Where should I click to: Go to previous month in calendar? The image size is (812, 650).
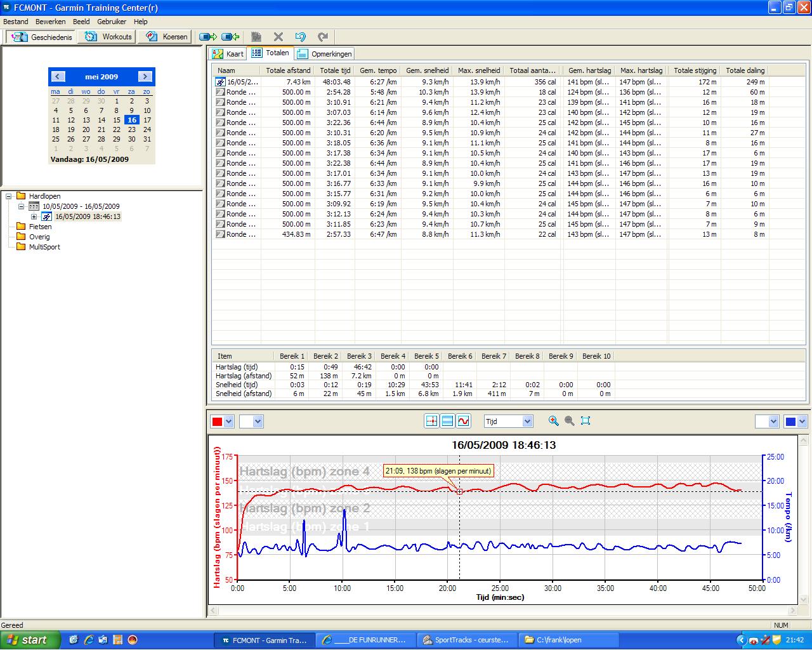point(58,76)
